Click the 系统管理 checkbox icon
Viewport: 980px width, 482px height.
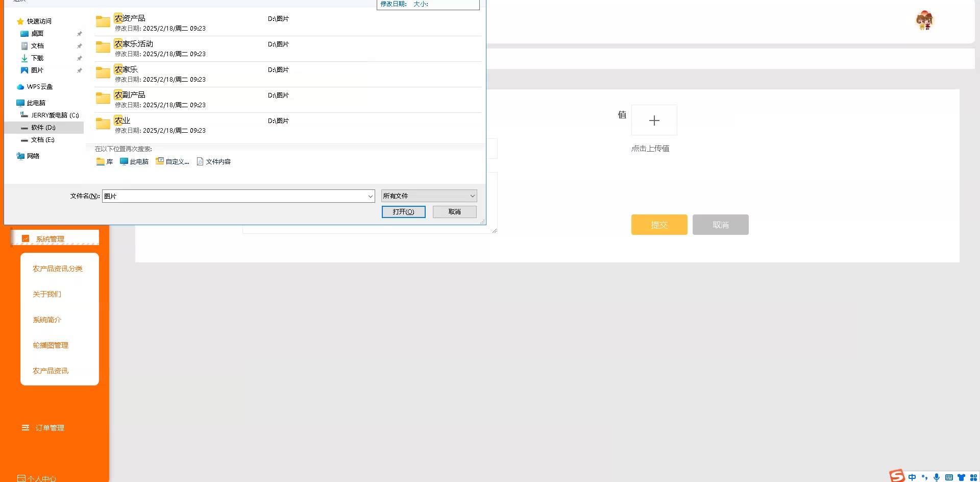point(26,238)
